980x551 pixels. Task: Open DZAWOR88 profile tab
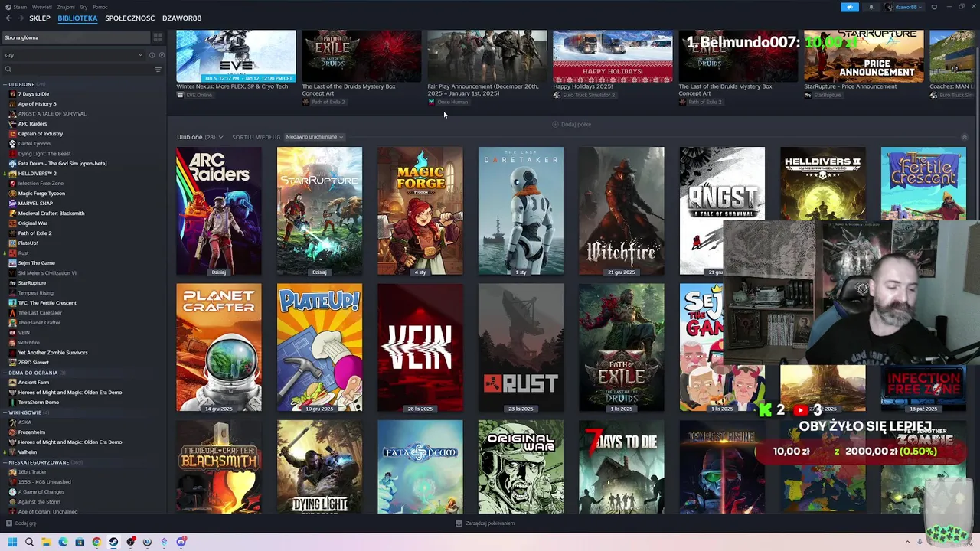[x=182, y=18]
